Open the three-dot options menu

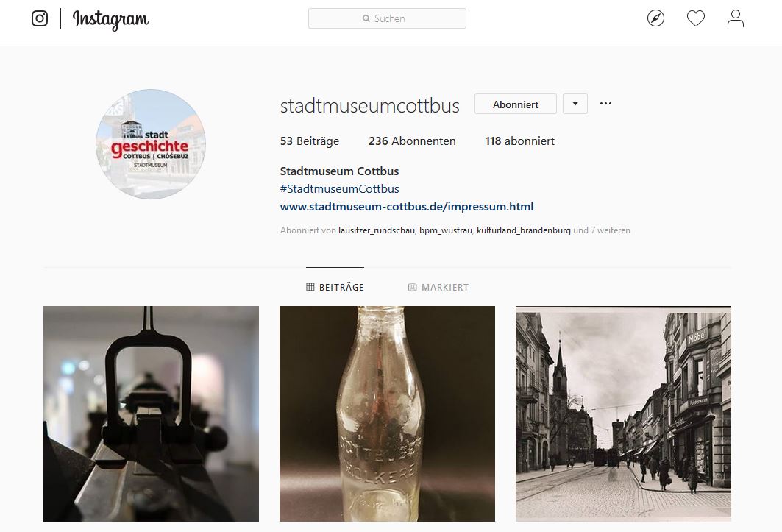click(x=605, y=103)
